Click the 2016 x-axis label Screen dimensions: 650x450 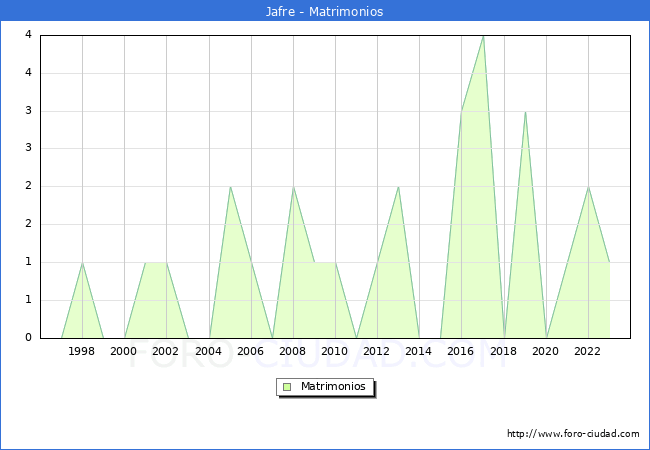461,351
